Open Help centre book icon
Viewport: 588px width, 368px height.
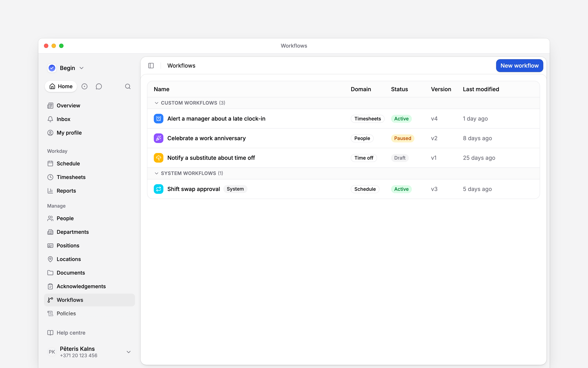pos(50,333)
